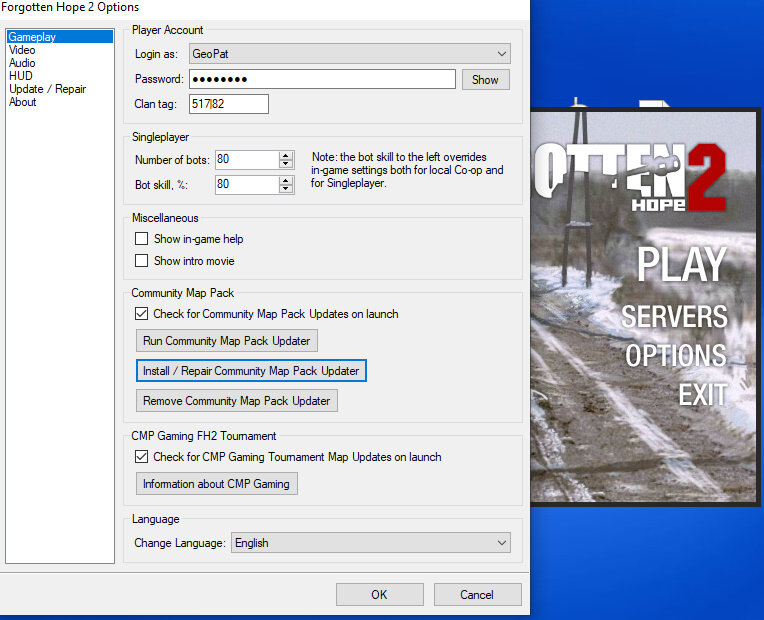Go to Update / Repair section
The image size is (764, 620).
pyautogui.click(x=47, y=89)
